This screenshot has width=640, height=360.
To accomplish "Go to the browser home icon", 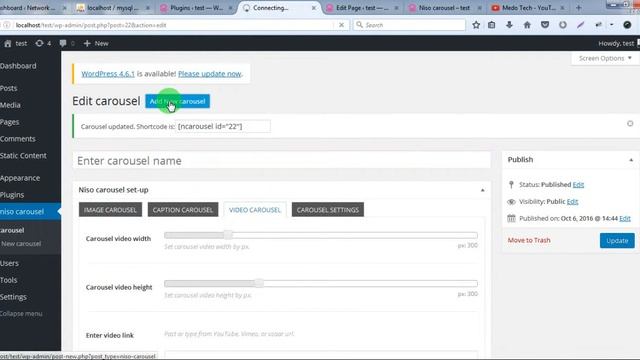I will pyautogui.click(x=527, y=25).
